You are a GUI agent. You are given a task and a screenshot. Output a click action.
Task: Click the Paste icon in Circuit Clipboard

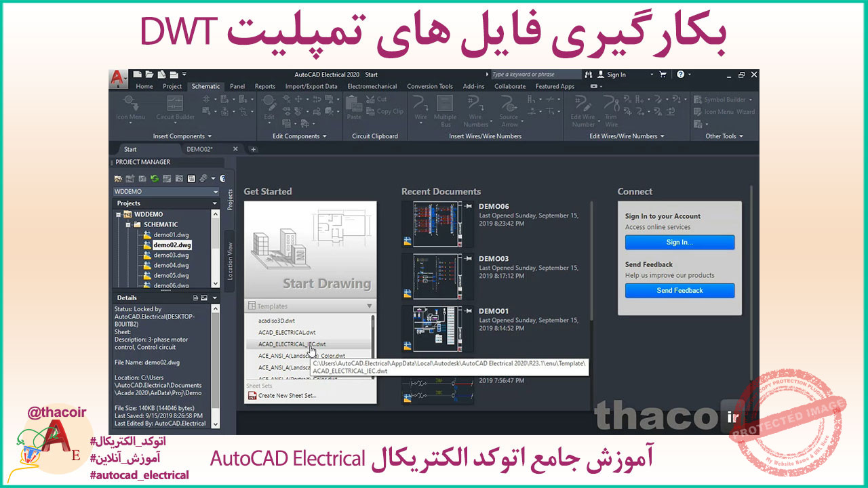354,107
